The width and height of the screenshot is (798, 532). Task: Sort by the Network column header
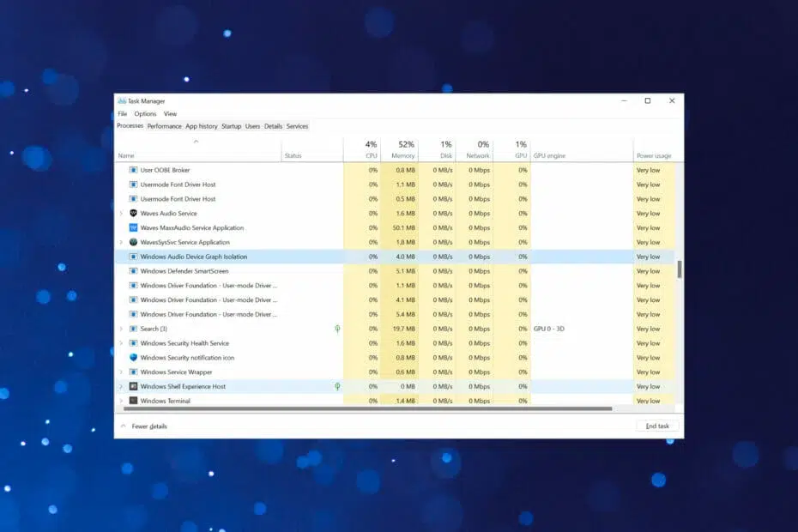475,149
